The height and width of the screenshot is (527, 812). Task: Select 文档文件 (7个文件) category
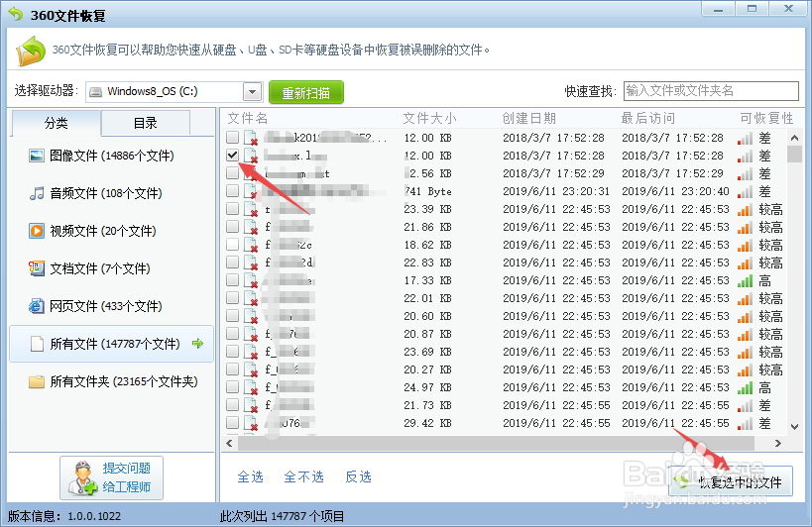111,268
